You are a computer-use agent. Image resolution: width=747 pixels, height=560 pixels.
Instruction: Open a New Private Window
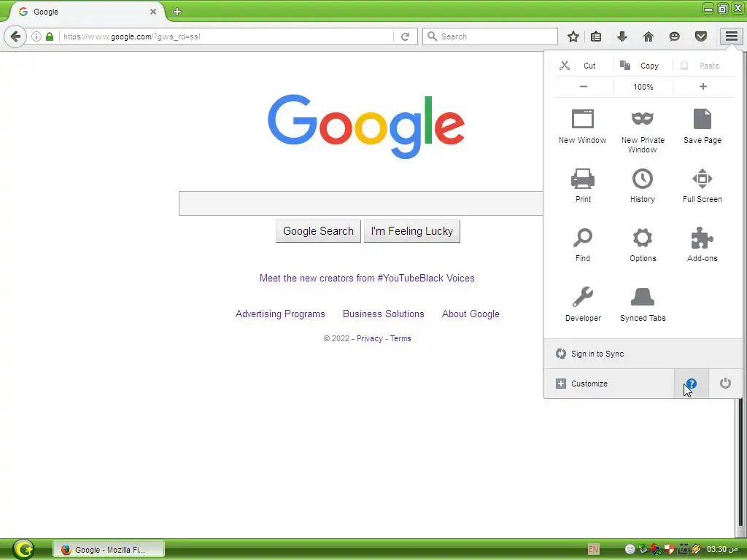click(x=643, y=131)
